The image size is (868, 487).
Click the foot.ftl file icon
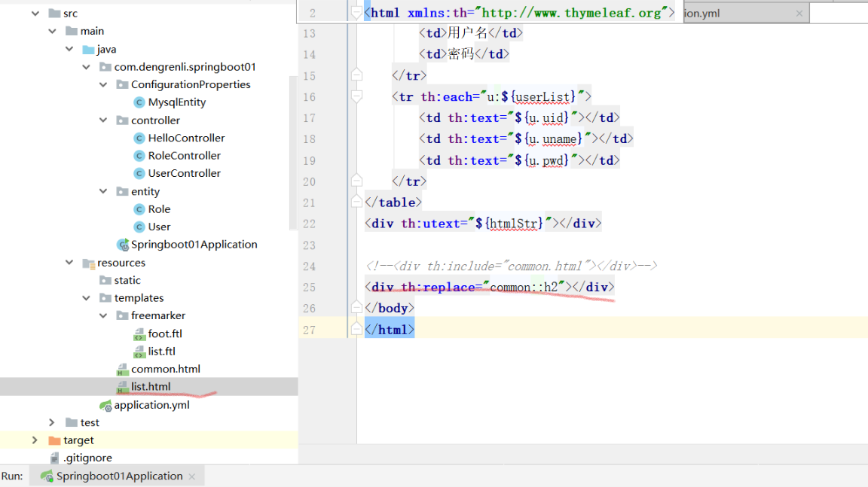click(x=139, y=334)
